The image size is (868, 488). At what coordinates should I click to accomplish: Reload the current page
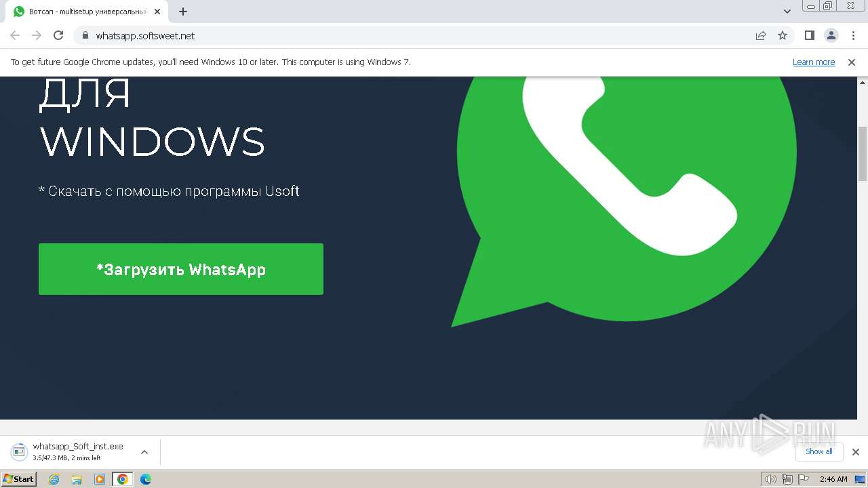58,35
